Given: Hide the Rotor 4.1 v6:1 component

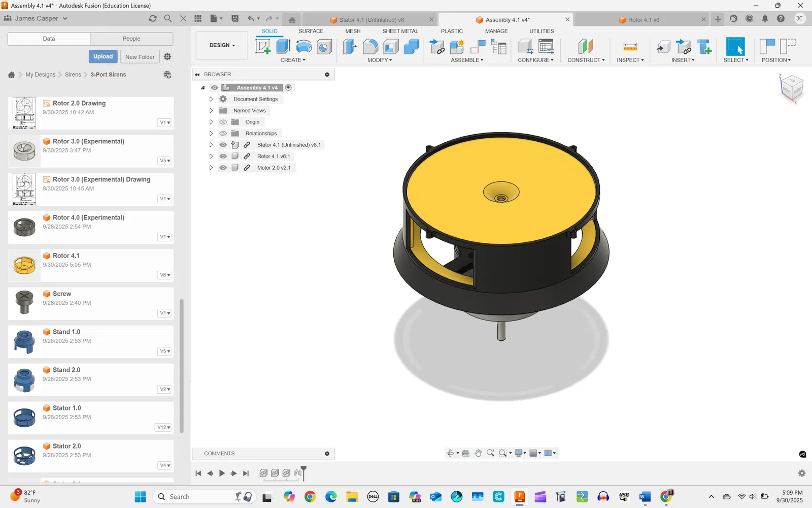Looking at the screenshot, I should click(223, 156).
